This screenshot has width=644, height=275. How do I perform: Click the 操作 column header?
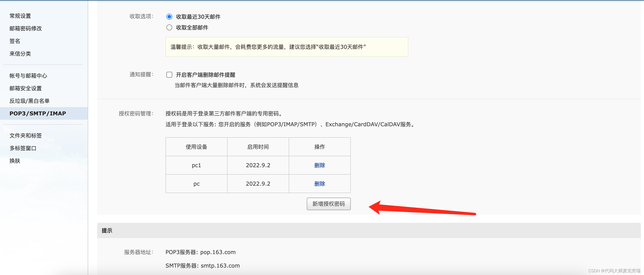(320, 147)
